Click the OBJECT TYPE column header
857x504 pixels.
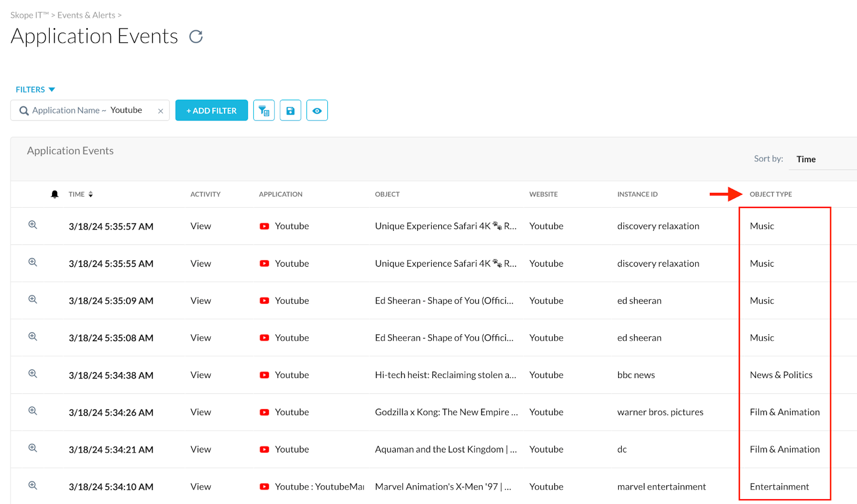[771, 194]
